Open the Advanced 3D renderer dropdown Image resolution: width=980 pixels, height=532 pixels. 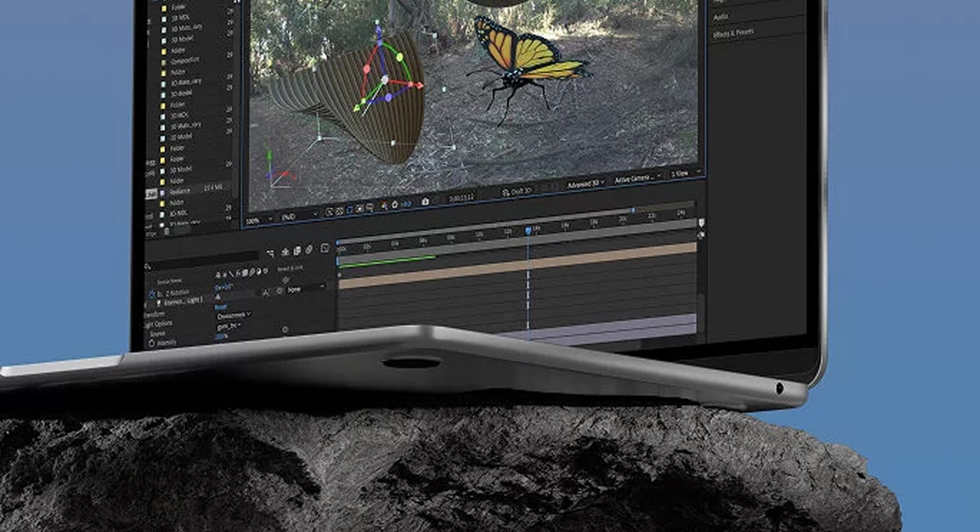point(587,183)
